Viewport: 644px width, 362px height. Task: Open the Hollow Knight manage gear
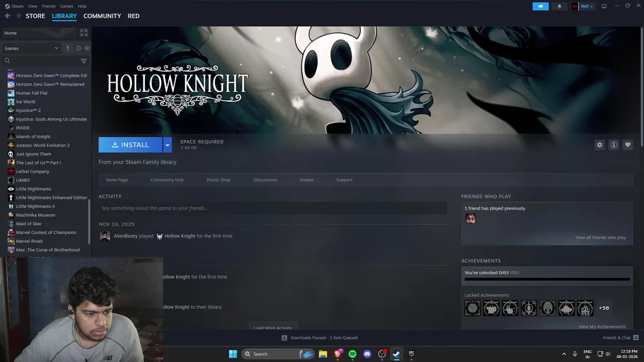[599, 145]
